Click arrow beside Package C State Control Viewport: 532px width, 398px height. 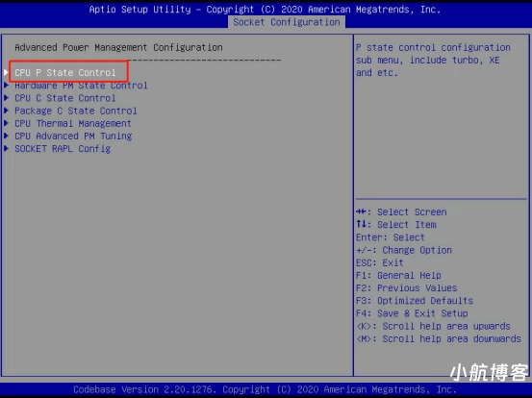[6, 111]
